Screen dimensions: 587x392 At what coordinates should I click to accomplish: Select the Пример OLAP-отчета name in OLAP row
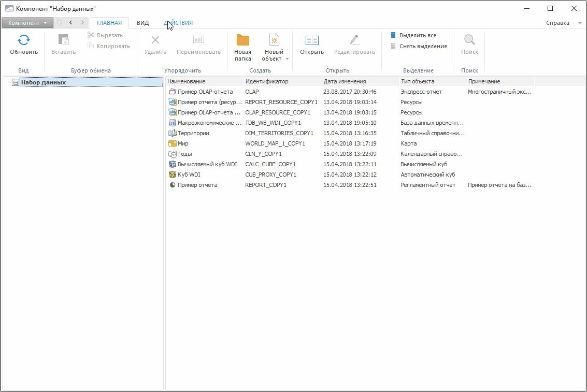(205, 92)
